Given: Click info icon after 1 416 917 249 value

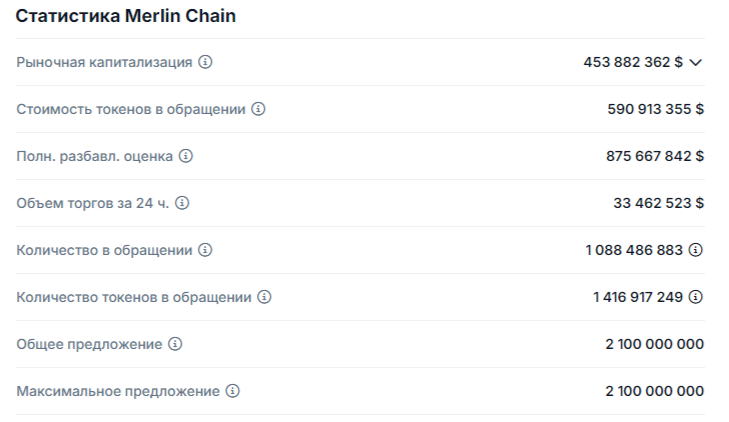Looking at the screenshot, I should 696,297.
